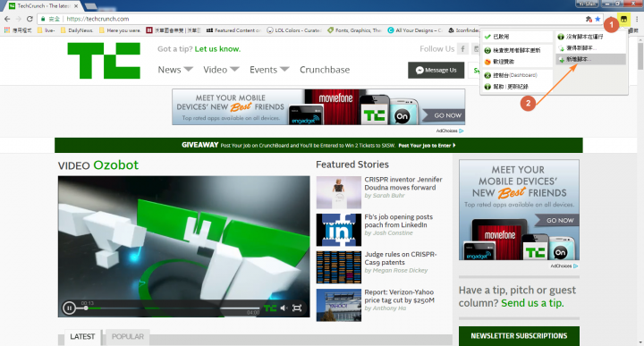Open the Fb's job opening posts story

pos(398,221)
